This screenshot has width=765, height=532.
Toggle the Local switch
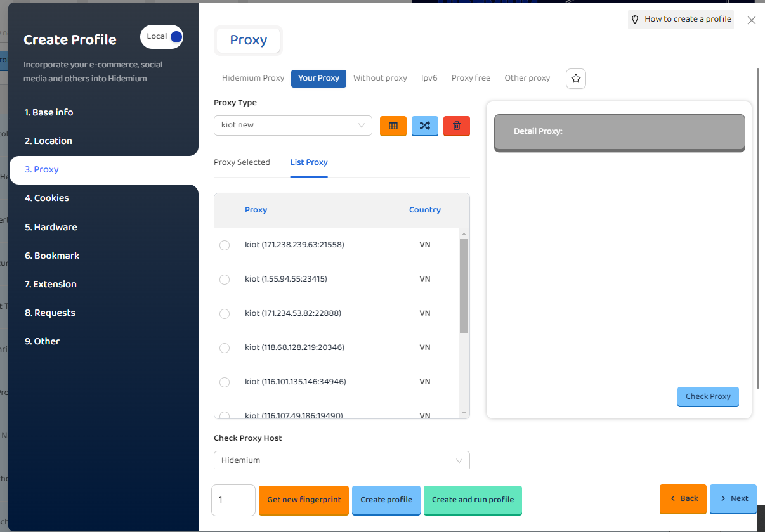point(162,37)
